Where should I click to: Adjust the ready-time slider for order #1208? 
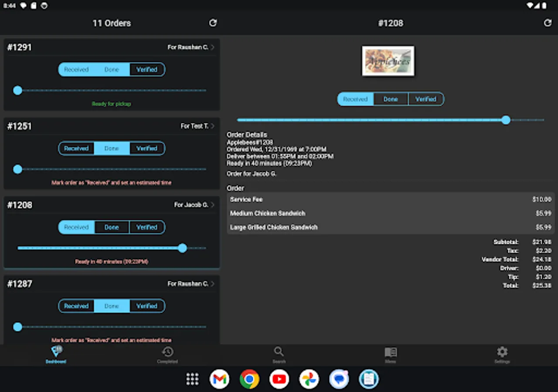coord(182,248)
